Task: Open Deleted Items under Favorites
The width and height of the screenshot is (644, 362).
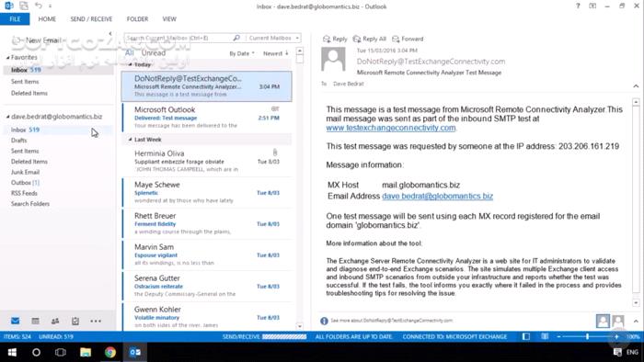Action: (x=29, y=93)
